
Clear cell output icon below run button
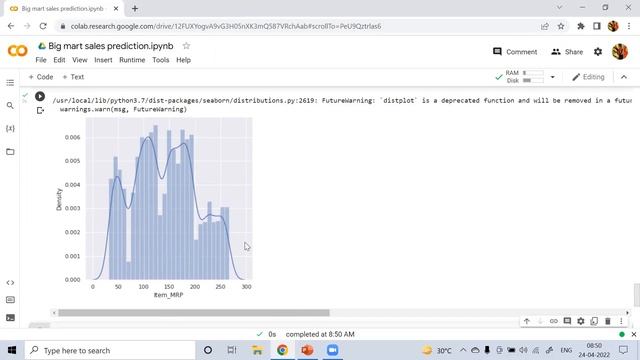click(x=40, y=110)
